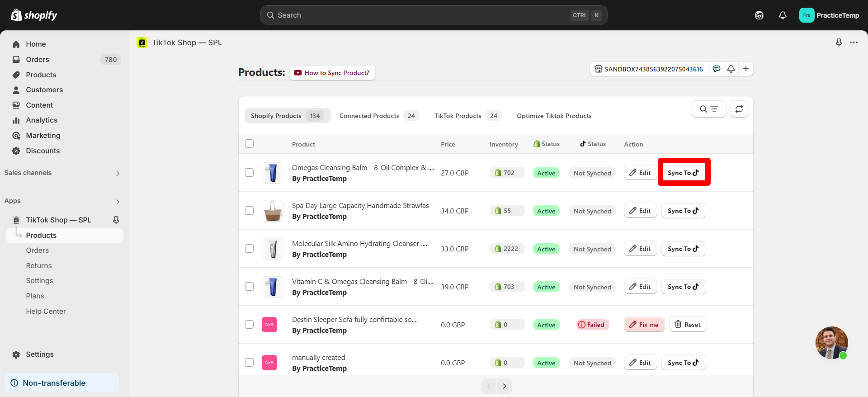
Task: Open chat icon next to sandbox ID
Action: 717,69
